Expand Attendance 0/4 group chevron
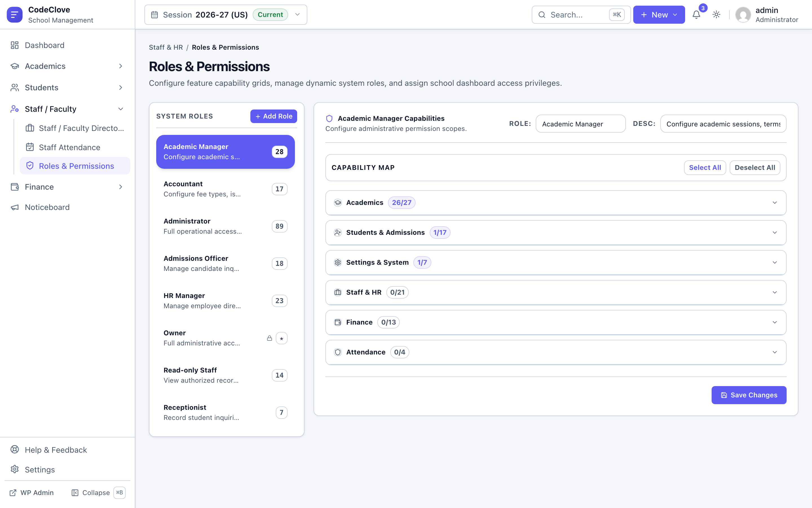 (775, 352)
